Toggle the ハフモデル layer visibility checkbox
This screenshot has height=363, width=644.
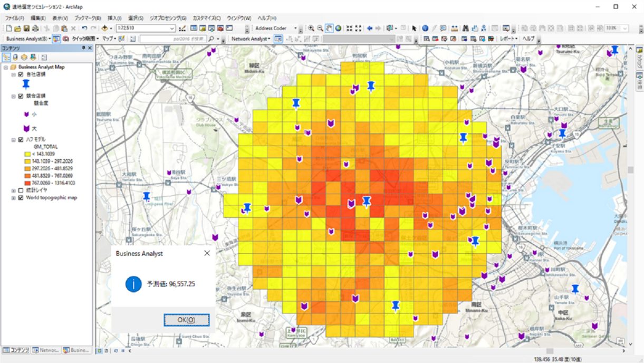coord(21,140)
